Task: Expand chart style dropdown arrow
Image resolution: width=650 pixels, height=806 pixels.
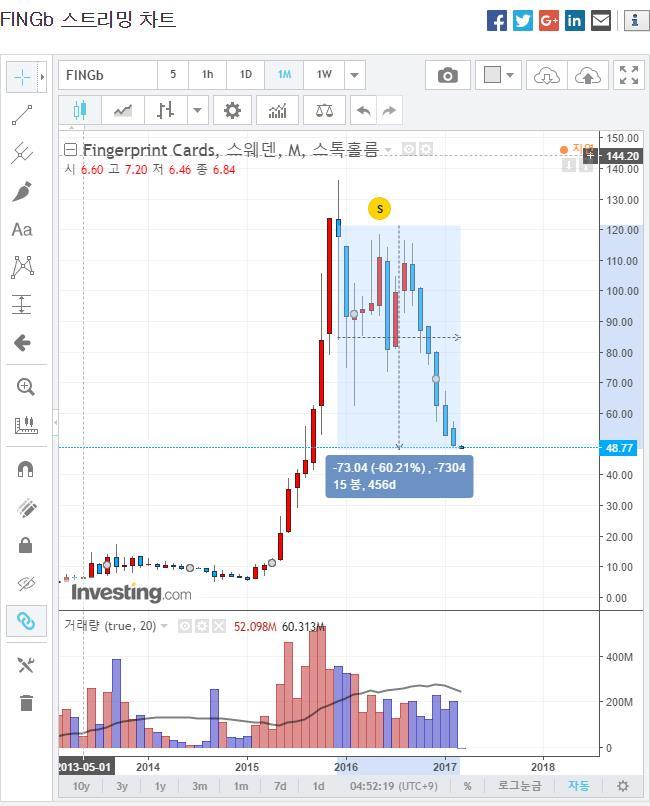Action: coord(197,110)
